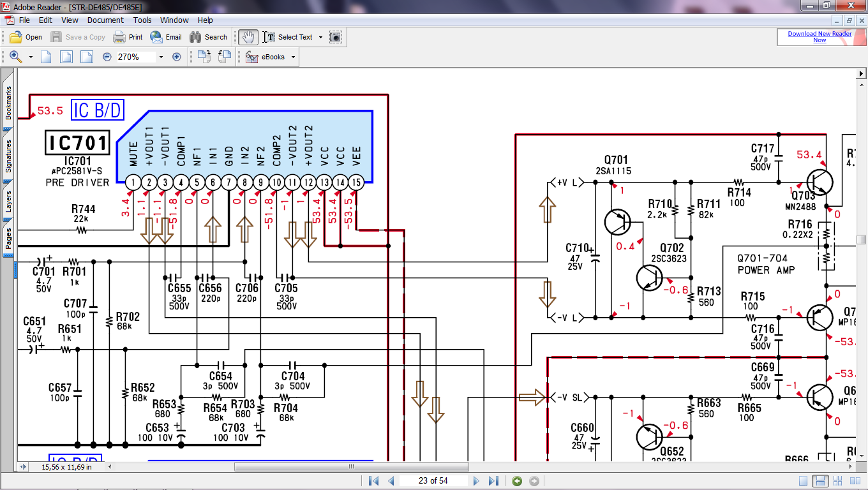Open the View menu
Viewport: 868px width, 490px height.
click(x=70, y=20)
